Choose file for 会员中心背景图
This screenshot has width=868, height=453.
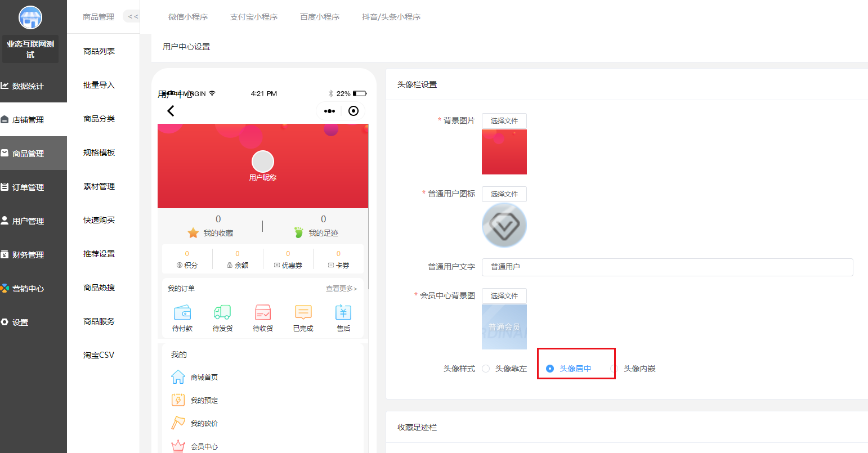click(x=504, y=296)
